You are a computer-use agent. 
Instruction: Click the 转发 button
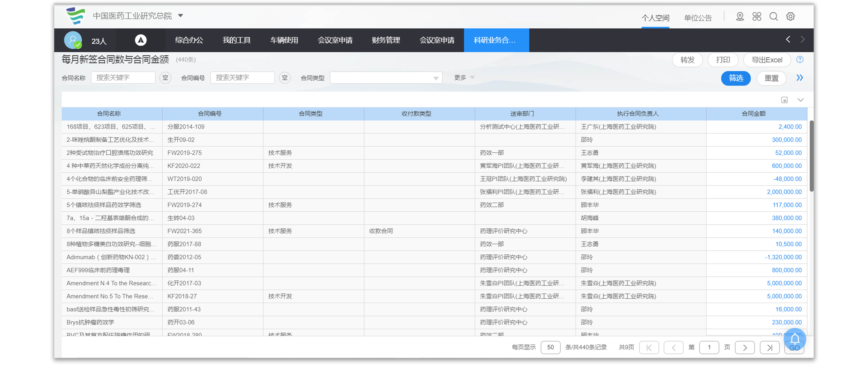point(687,60)
